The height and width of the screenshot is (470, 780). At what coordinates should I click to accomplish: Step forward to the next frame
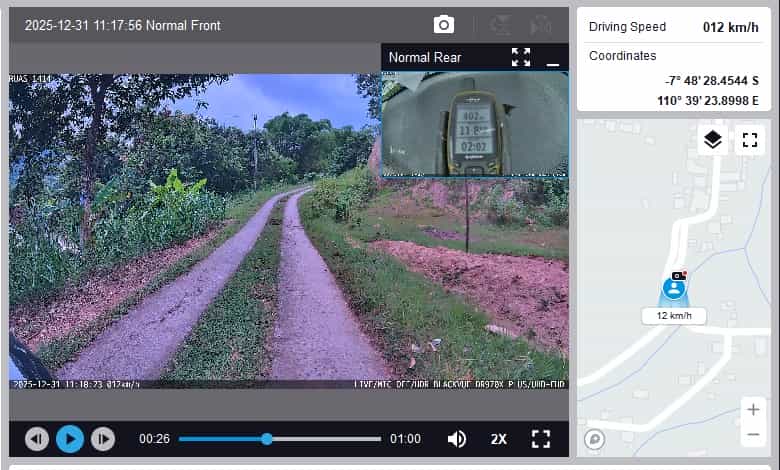click(x=102, y=439)
